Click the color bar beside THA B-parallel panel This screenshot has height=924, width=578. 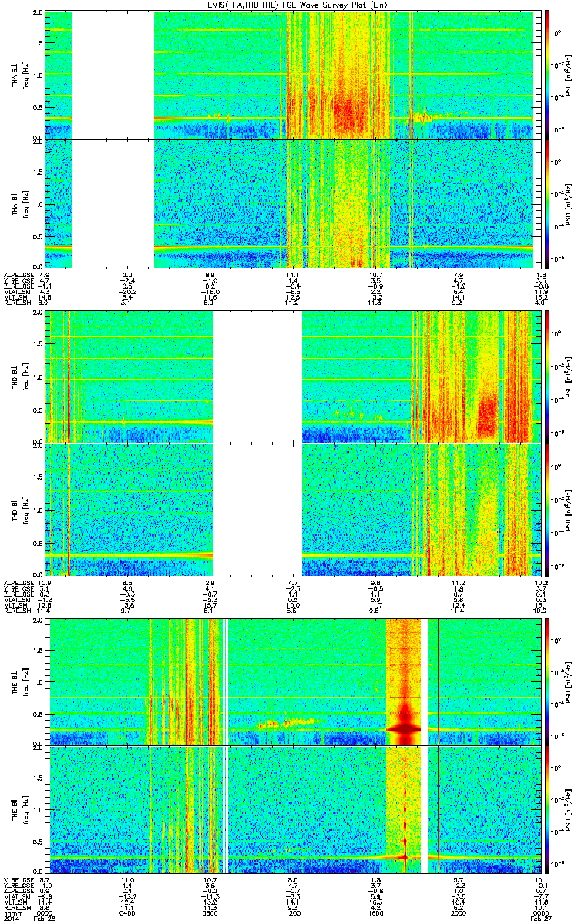coord(548,203)
